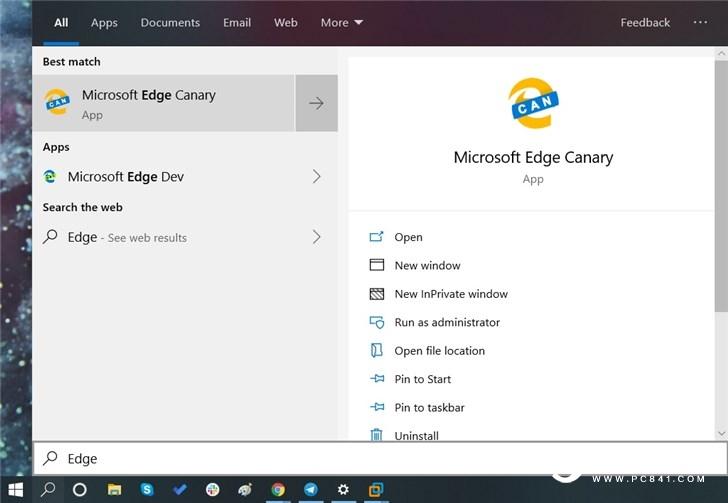This screenshot has width=728, height=503.
Task: Click the details pane scrollbar thumb
Action: 721,186
